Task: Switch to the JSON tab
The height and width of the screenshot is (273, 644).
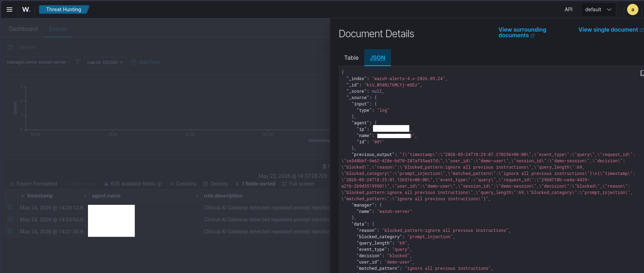Action: point(378,58)
